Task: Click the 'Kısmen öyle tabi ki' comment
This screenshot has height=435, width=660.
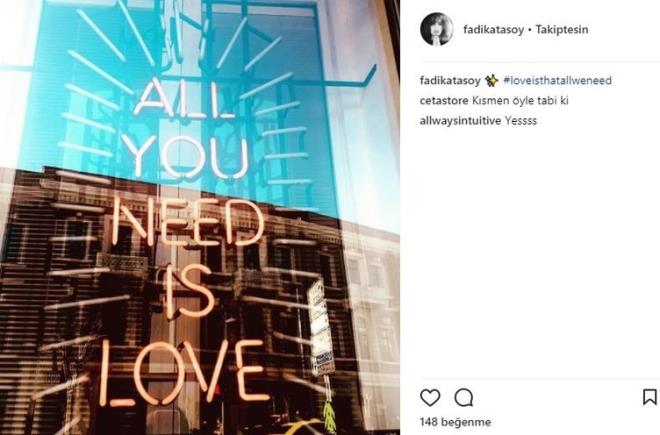Action: (x=520, y=101)
